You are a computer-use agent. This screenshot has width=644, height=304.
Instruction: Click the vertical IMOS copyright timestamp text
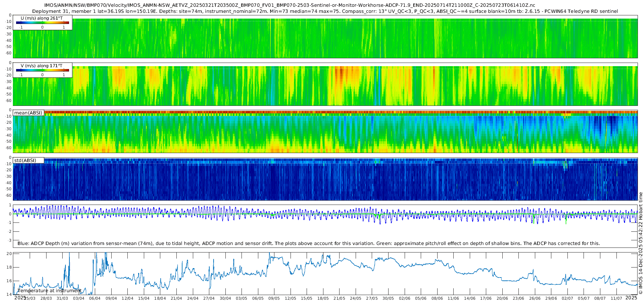point(640,243)
